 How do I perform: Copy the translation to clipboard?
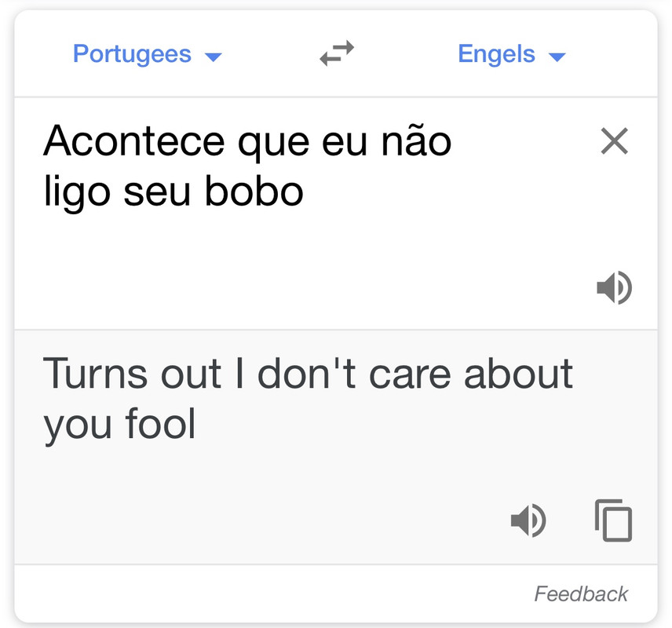613,520
